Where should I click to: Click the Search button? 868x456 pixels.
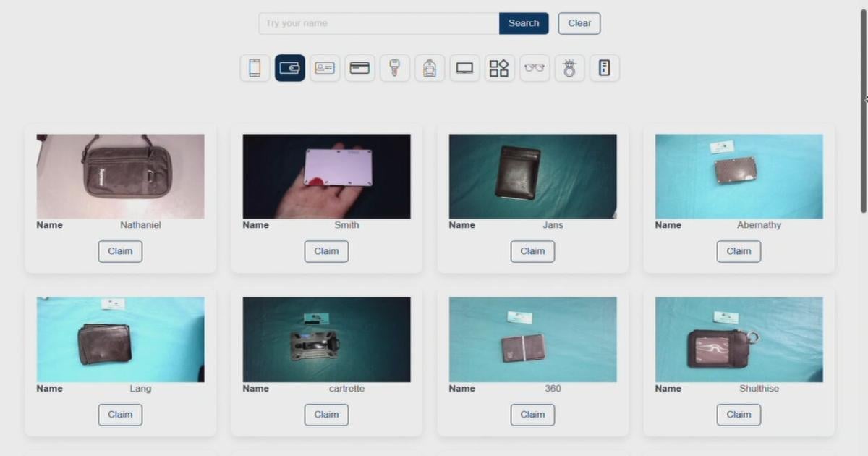pos(524,23)
